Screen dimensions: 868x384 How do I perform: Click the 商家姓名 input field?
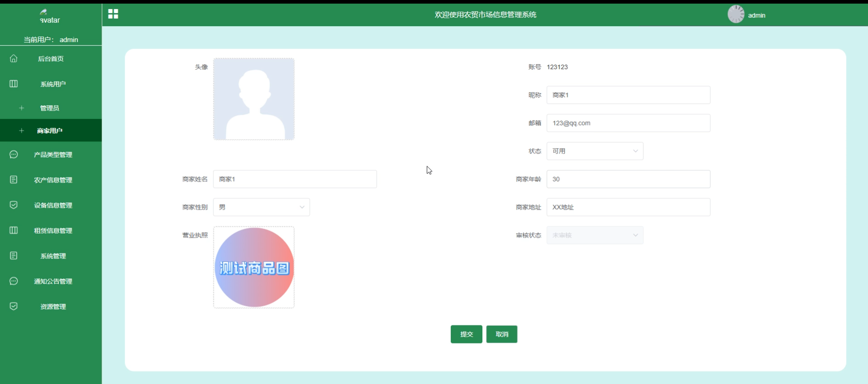[295, 179]
